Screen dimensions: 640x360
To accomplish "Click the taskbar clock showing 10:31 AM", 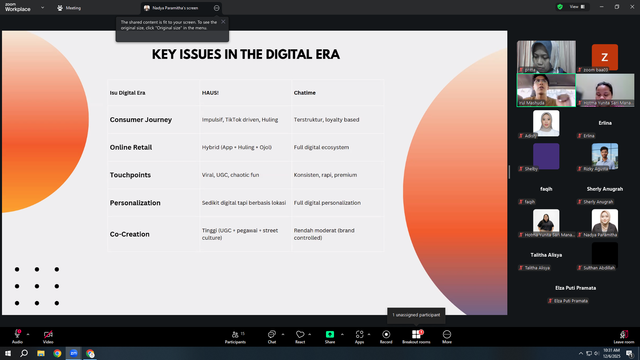I will click(x=611, y=353).
